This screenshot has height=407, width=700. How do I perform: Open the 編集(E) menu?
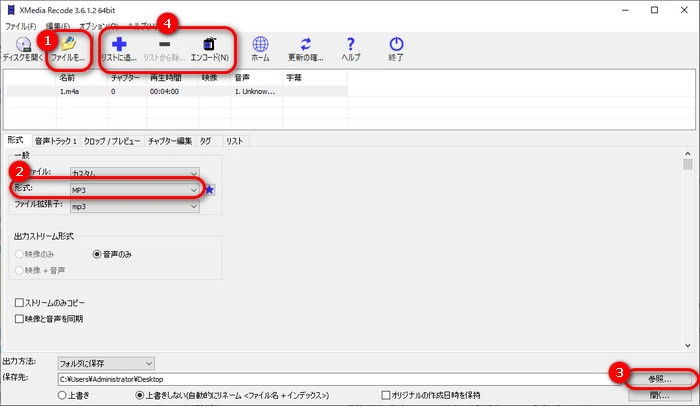click(58, 26)
